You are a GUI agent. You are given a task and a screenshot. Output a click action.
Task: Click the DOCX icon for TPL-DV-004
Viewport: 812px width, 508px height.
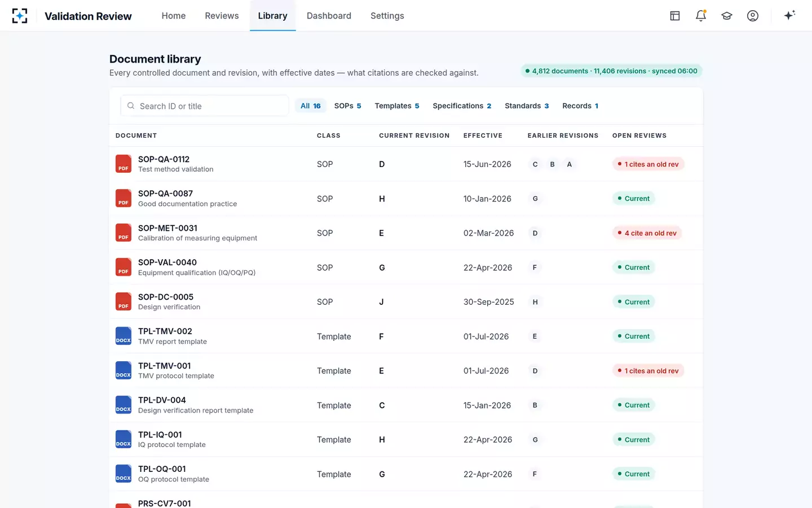[x=123, y=405]
